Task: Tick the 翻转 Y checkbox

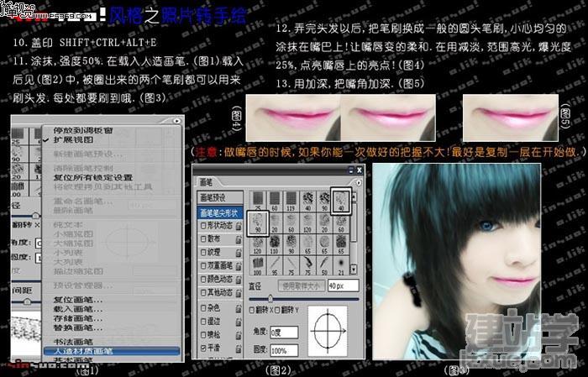Action: click(277, 311)
